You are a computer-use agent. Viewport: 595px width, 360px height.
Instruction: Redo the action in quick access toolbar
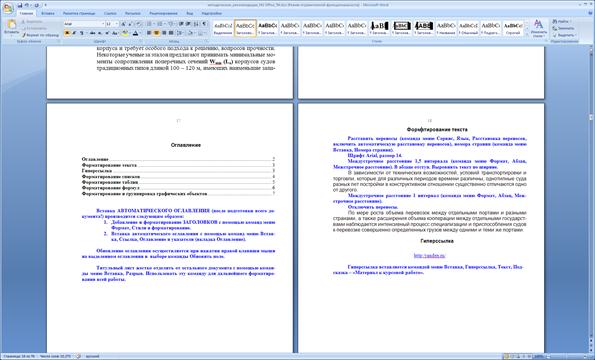37,5
